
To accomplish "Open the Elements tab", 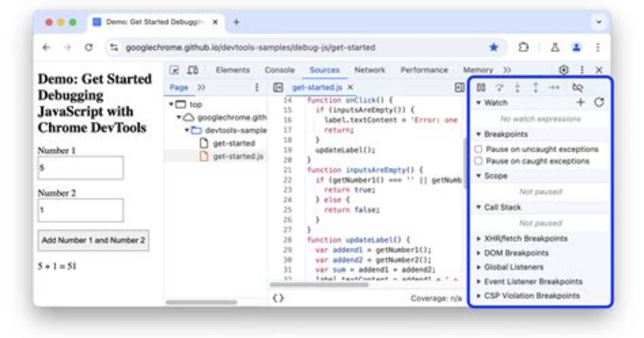I will (233, 70).
